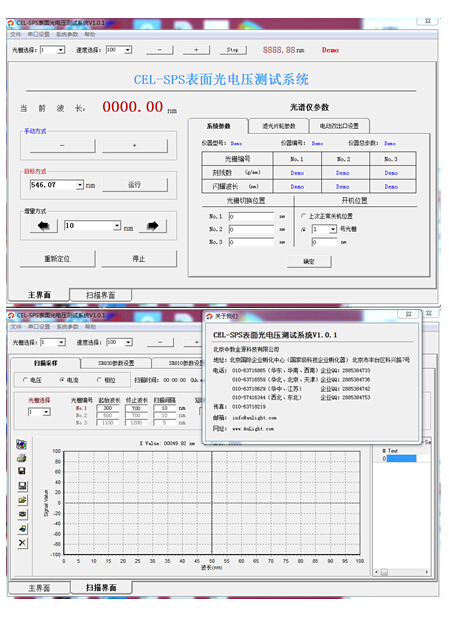
Task: Open 串口设置 menu in the top window
Action: [x=39, y=35]
